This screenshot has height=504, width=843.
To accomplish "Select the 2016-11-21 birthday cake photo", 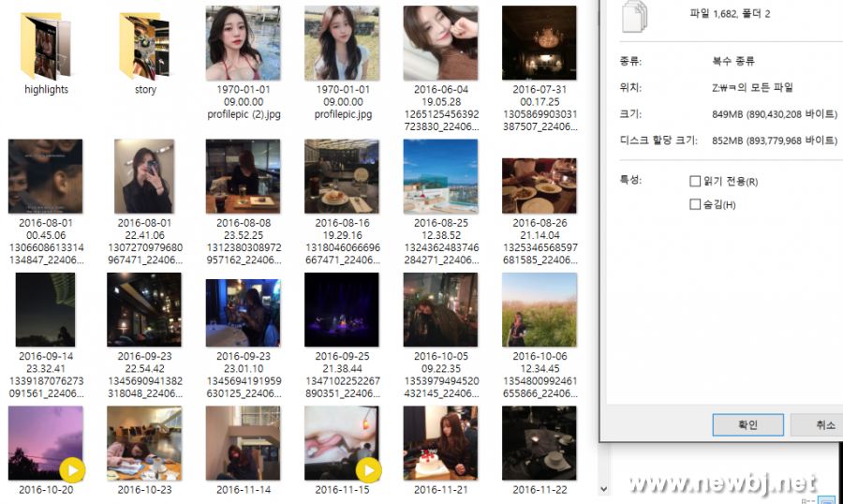I will point(440,443).
